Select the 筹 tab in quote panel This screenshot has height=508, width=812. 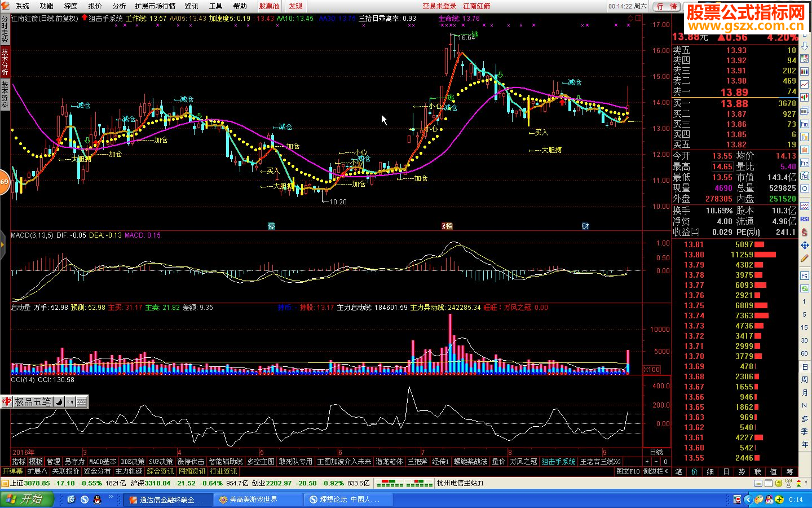(789, 471)
